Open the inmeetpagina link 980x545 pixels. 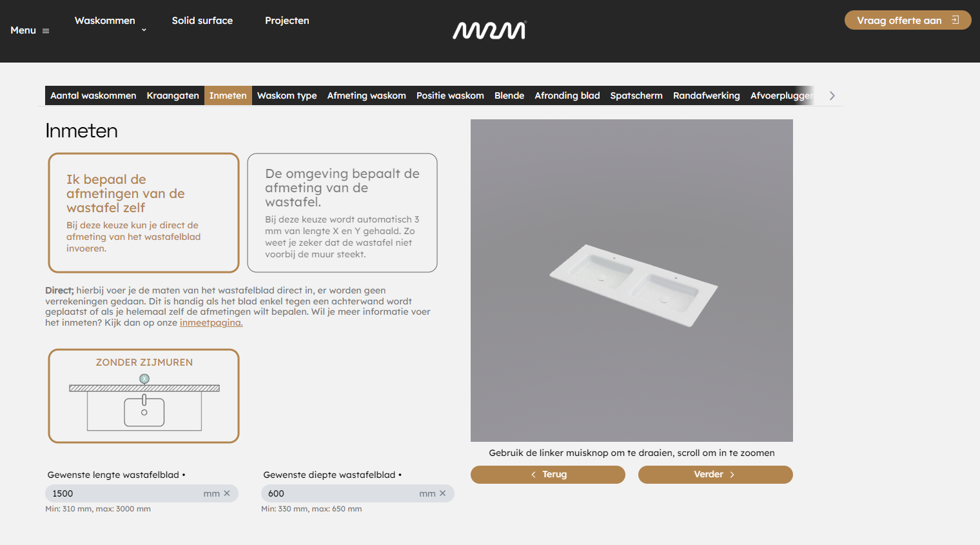tap(211, 322)
